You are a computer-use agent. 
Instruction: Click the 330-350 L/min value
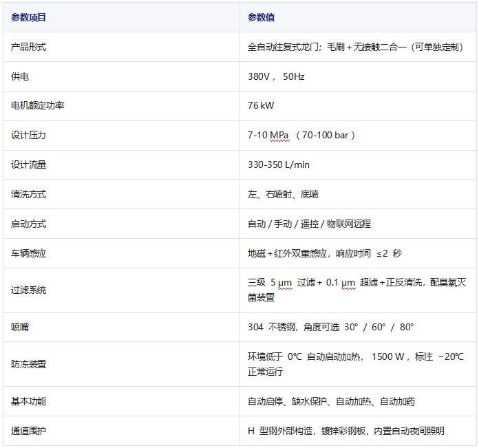(x=279, y=165)
